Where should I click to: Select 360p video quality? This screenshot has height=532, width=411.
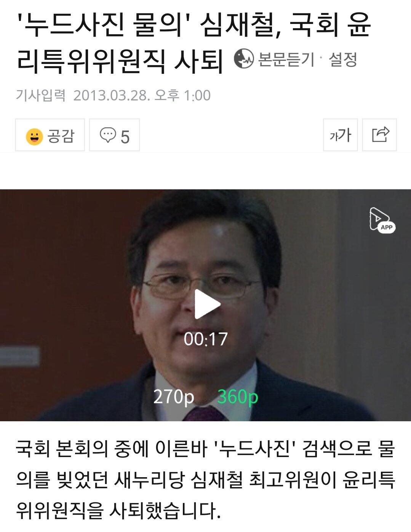[238, 397]
